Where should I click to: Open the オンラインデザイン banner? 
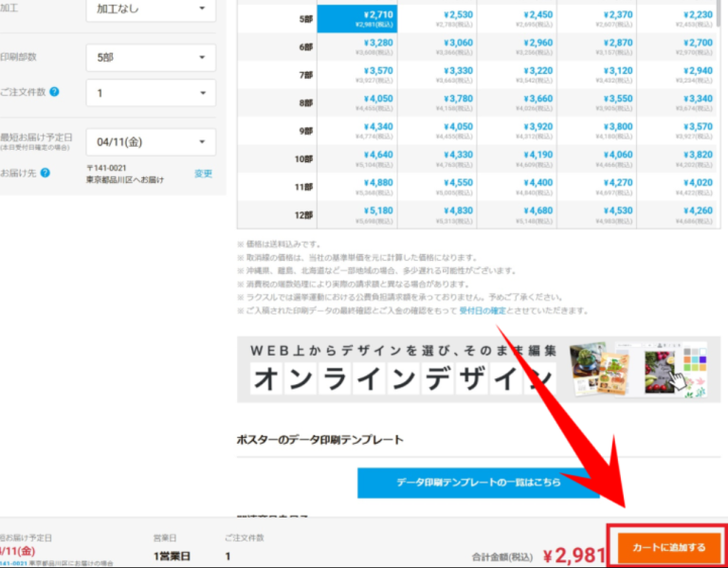point(478,368)
